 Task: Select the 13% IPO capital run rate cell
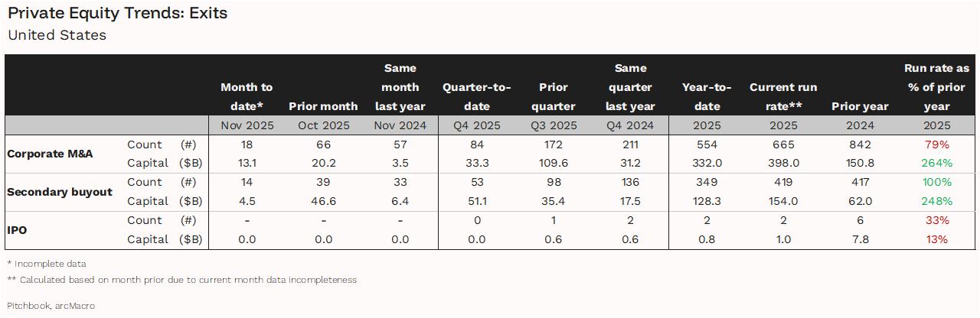pyautogui.click(x=936, y=239)
